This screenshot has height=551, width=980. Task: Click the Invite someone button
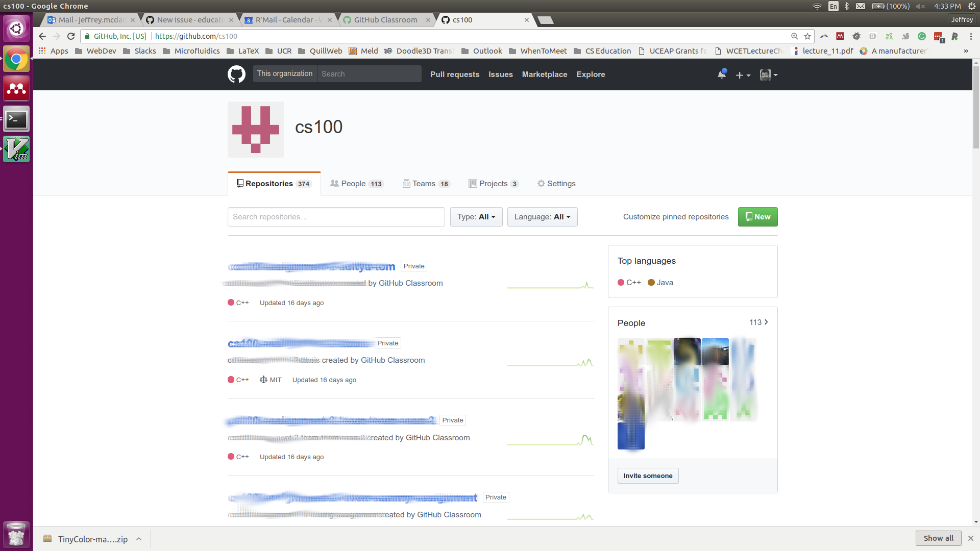pos(648,476)
